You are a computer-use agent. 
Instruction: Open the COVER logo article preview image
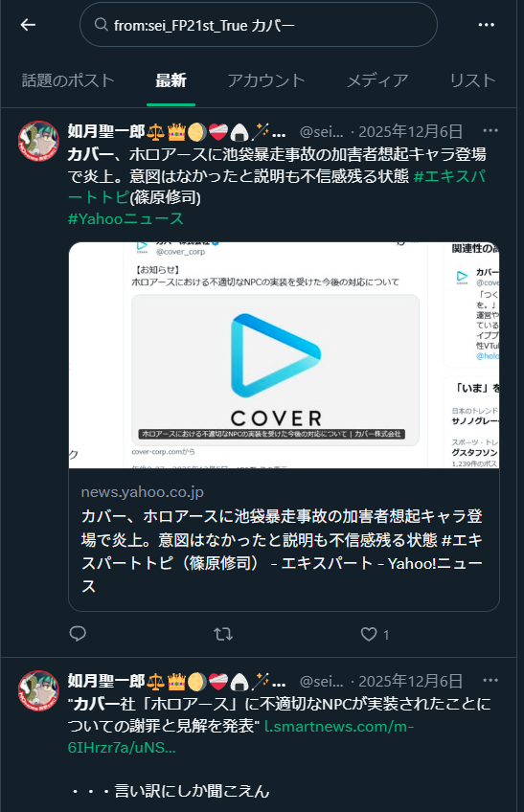point(284,354)
